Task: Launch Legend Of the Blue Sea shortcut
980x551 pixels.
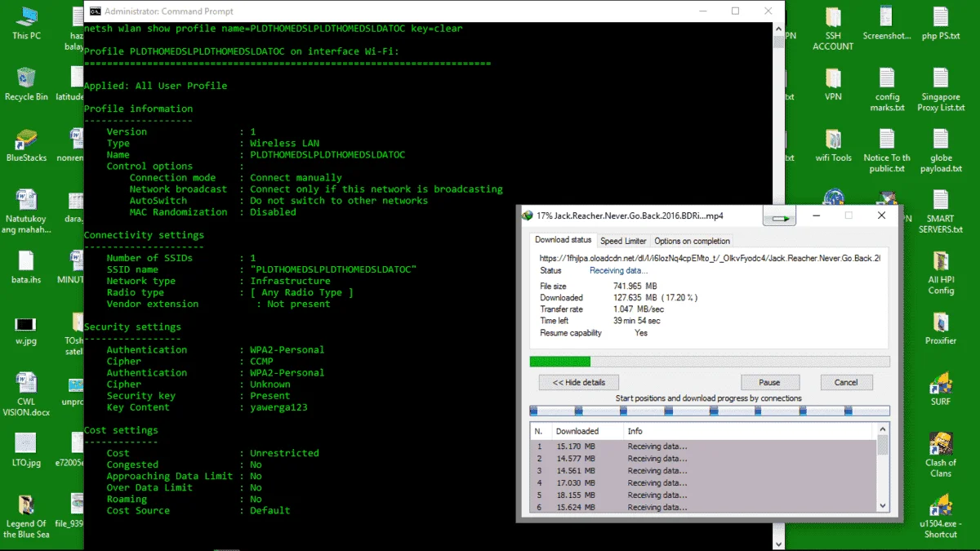Action: click(26, 517)
